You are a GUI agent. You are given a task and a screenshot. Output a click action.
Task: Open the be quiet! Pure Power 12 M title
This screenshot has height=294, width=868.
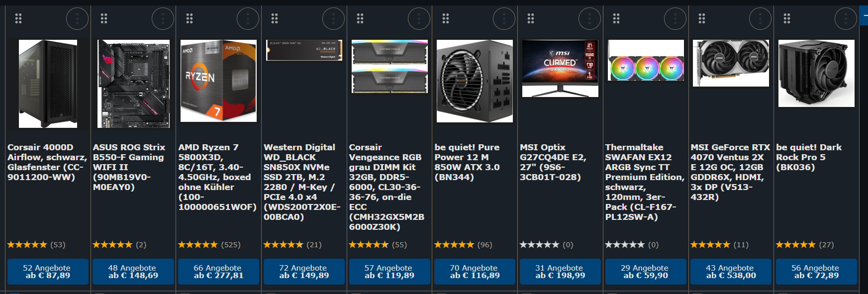tap(467, 162)
